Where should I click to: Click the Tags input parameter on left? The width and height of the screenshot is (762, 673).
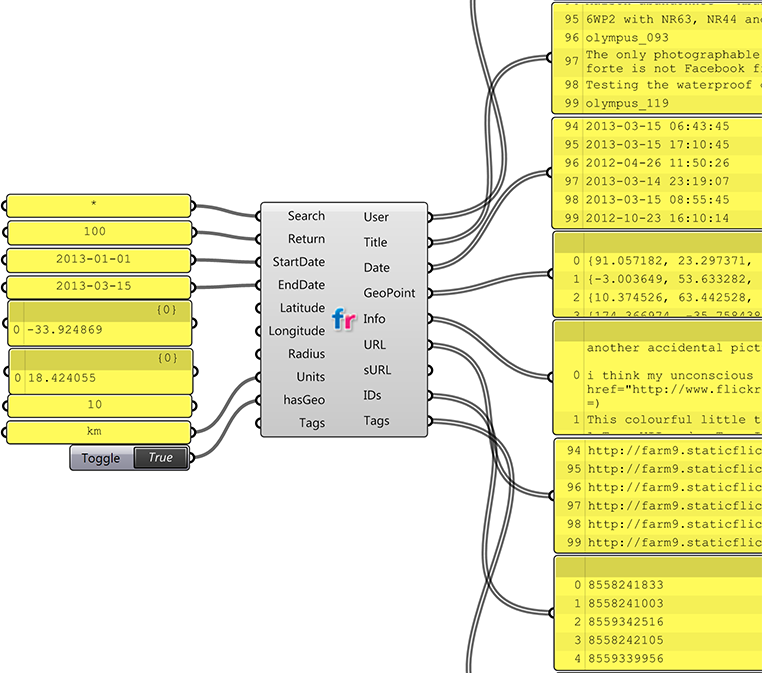pos(312,423)
